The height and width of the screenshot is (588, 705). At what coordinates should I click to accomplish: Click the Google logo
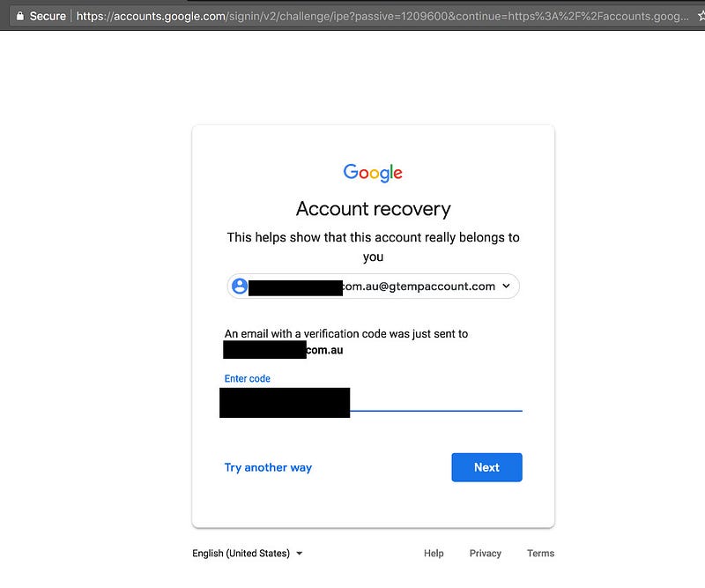coord(373,172)
